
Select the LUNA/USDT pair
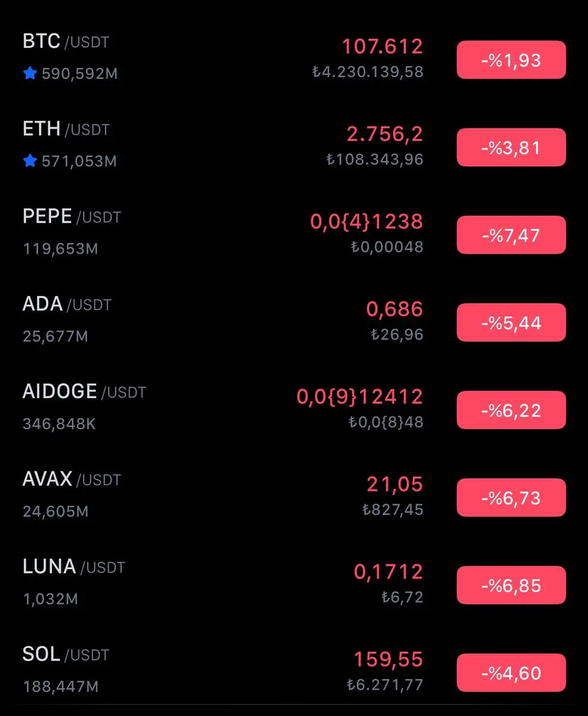tap(294, 585)
